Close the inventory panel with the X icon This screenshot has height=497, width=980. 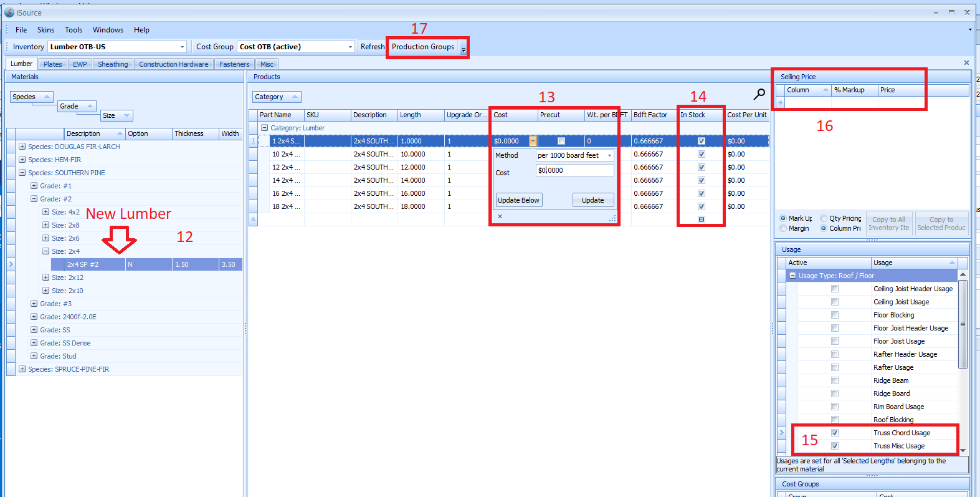click(x=966, y=63)
